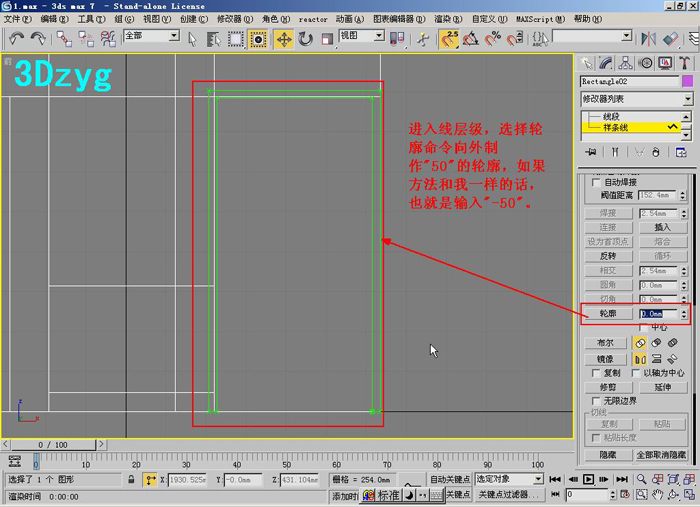700x507 pixels.
Task: Activate the Select and Rotate tool
Action: click(x=306, y=39)
